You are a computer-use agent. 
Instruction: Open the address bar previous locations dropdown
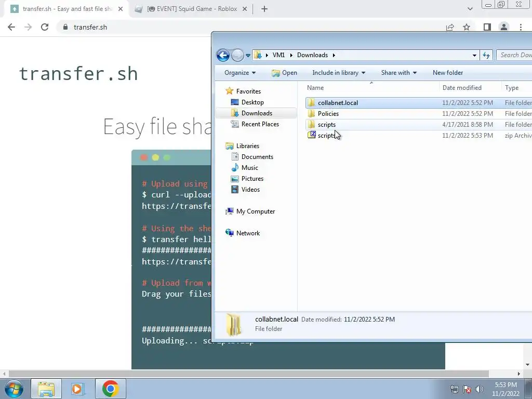tap(474, 55)
